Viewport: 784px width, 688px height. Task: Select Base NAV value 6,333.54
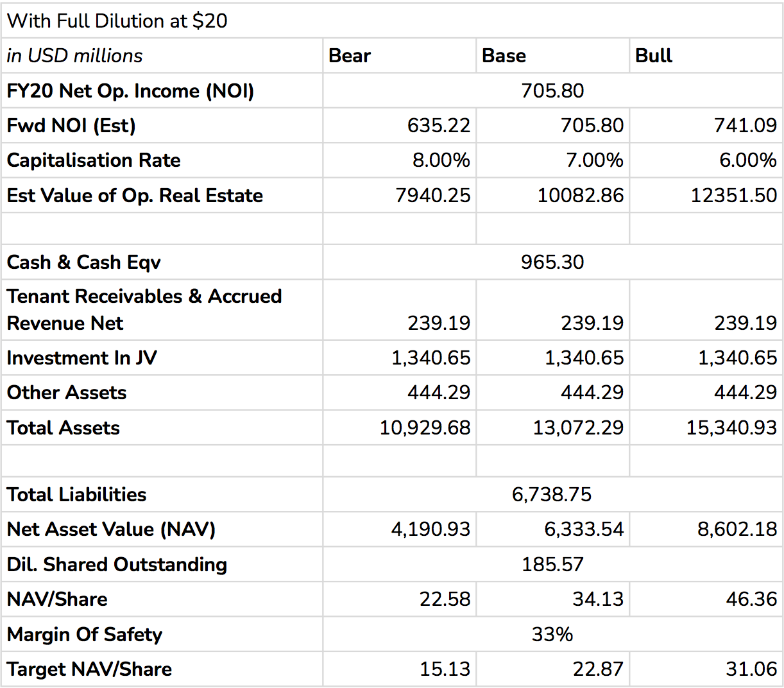[x=552, y=529]
